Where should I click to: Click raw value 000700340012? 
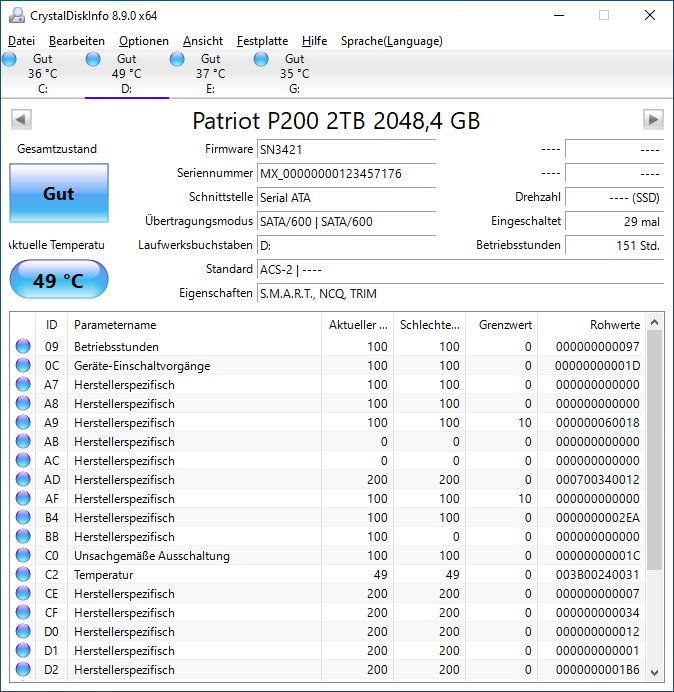(x=598, y=480)
